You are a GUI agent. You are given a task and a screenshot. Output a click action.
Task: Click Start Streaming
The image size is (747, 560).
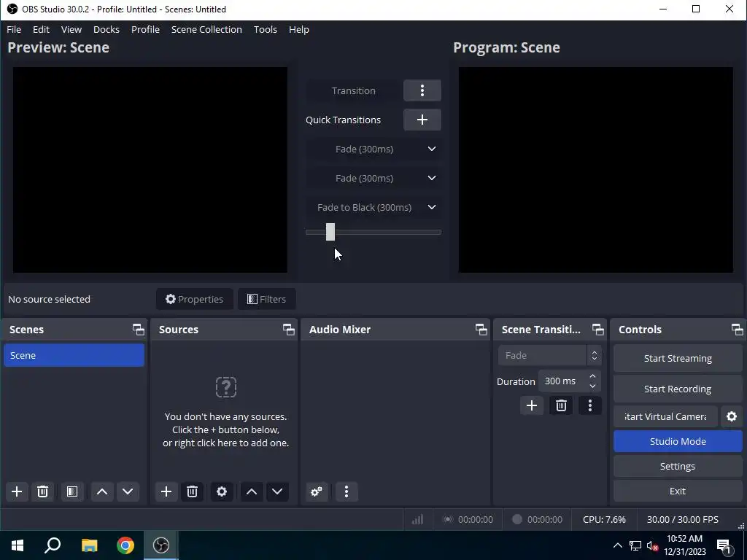click(x=678, y=358)
